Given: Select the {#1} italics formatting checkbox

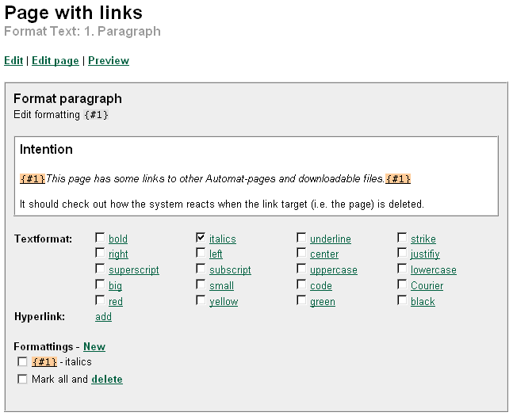Looking at the screenshot, I should tap(22, 361).
